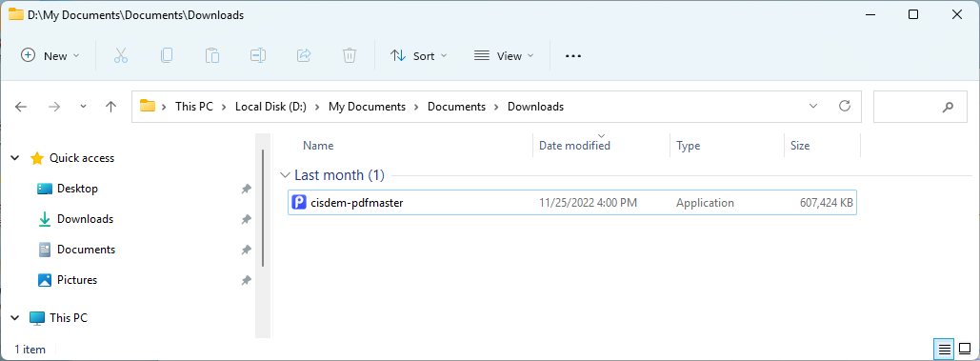Click the pin icon beside Documents
Viewport: 980px width, 361px height.
click(247, 250)
